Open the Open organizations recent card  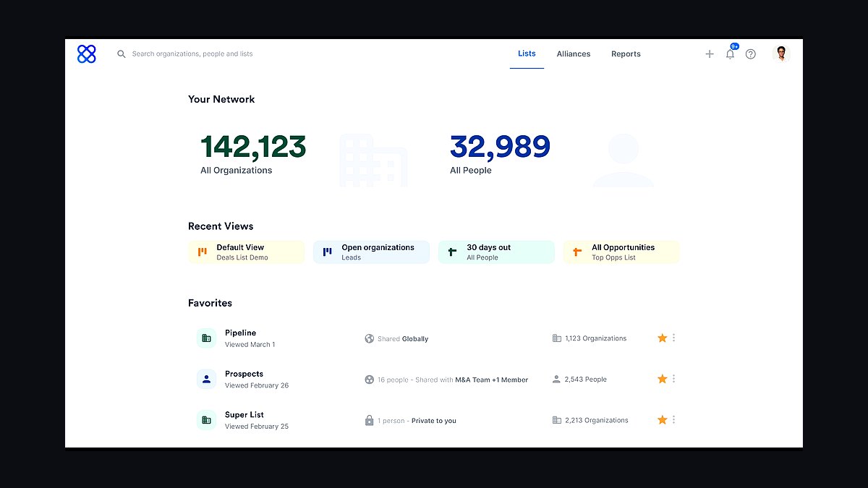point(371,252)
